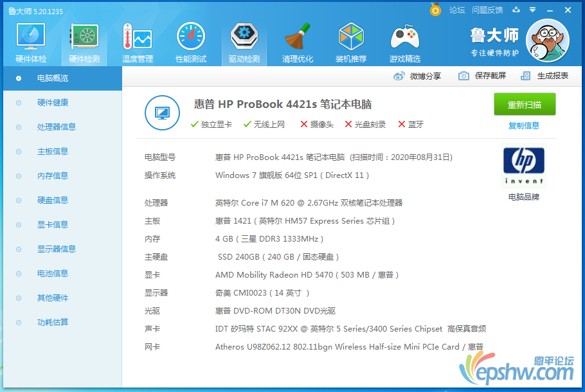This screenshot has width=585, height=392.
Task: Click 复制信息 copy info link
Action: pos(523,126)
